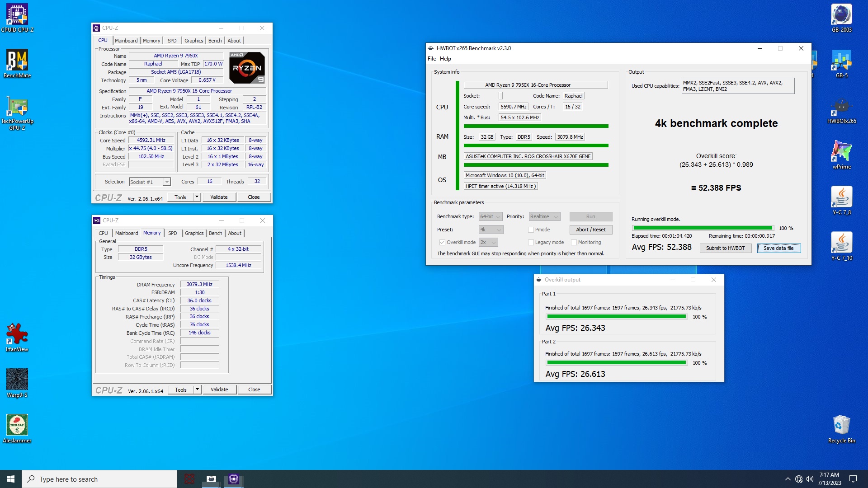
Task: Open Priority Realtime dropdown
Action: coord(544,216)
